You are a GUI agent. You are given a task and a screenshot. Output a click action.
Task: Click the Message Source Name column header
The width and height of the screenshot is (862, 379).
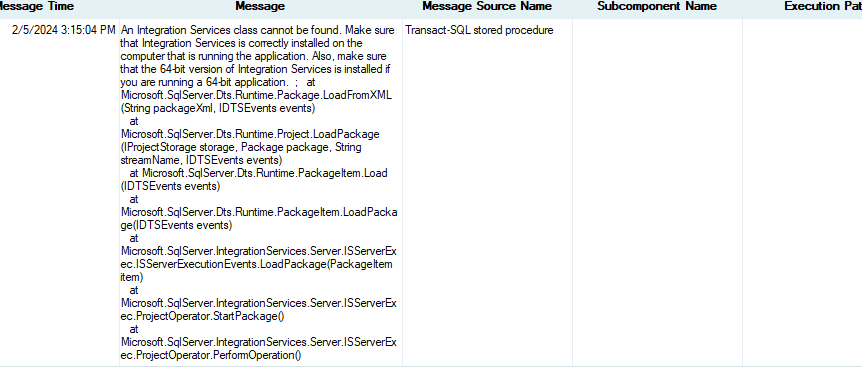[x=487, y=7]
